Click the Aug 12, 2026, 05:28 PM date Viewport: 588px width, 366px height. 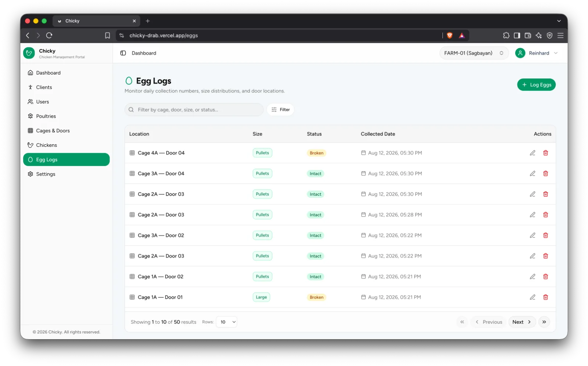pyautogui.click(x=395, y=215)
